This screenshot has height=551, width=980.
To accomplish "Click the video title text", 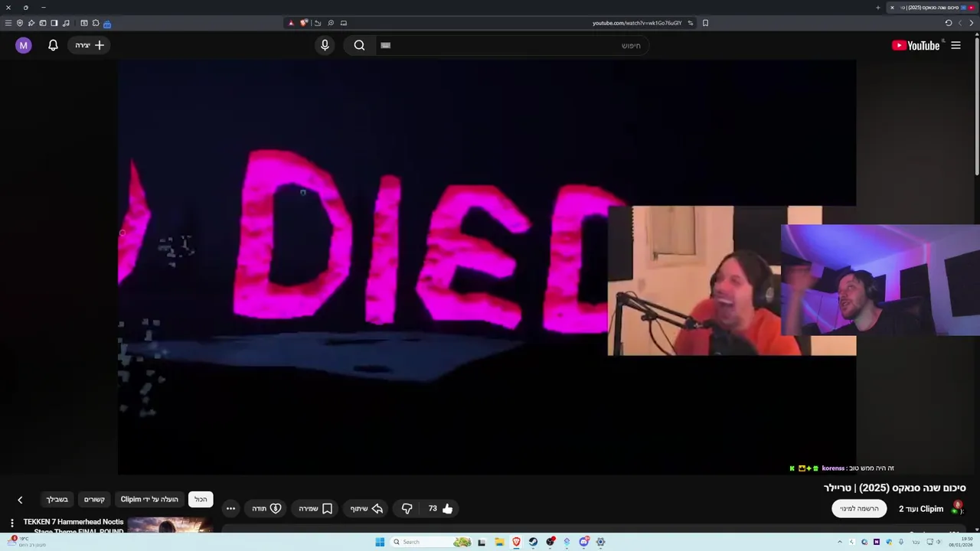I will tap(894, 487).
